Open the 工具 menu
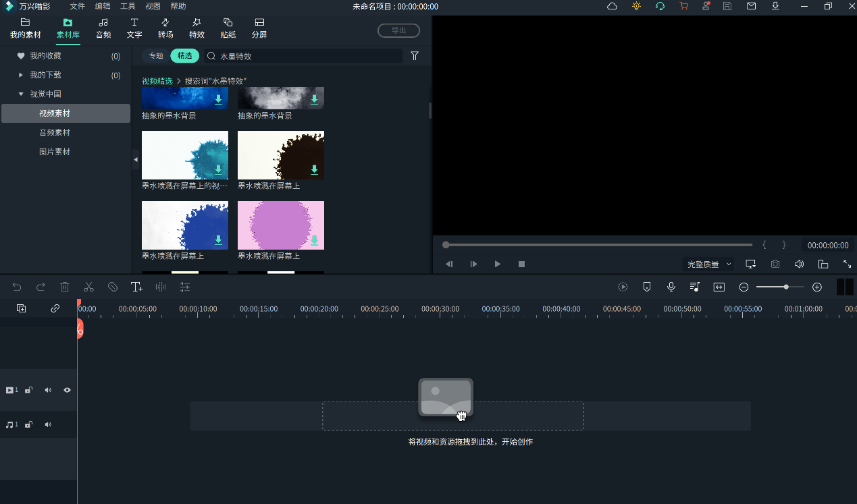Viewport: 857px width, 504px height. [128, 6]
